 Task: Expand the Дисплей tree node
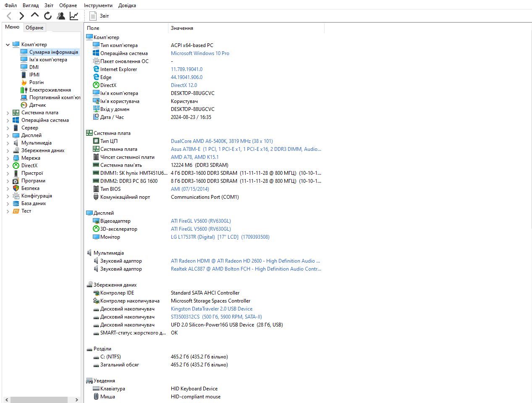coord(8,135)
